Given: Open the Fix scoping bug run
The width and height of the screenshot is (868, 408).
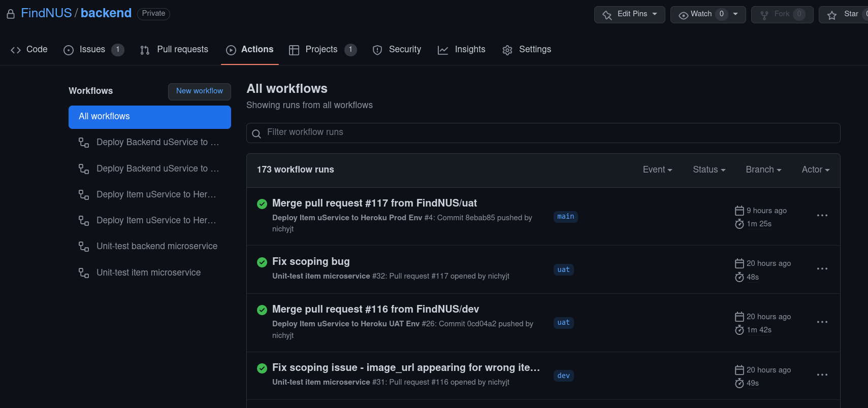Looking at the screenshot, I should coord(311,261).
